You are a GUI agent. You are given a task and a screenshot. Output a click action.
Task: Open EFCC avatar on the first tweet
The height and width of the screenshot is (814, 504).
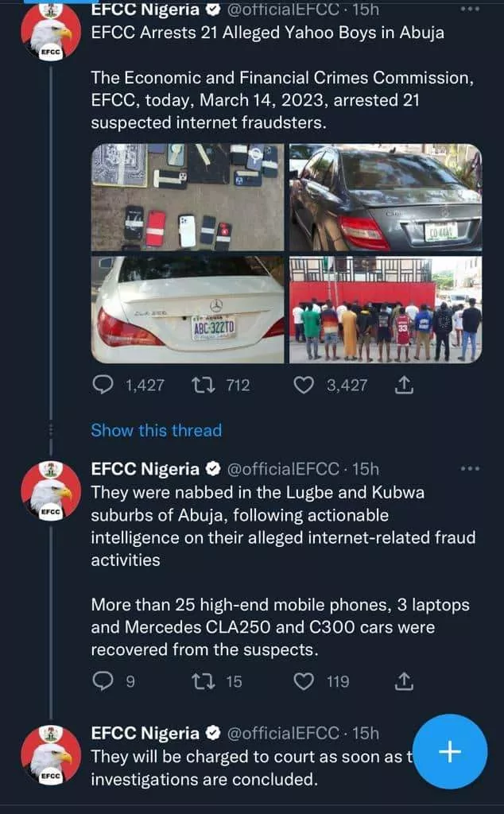(51, 32)
